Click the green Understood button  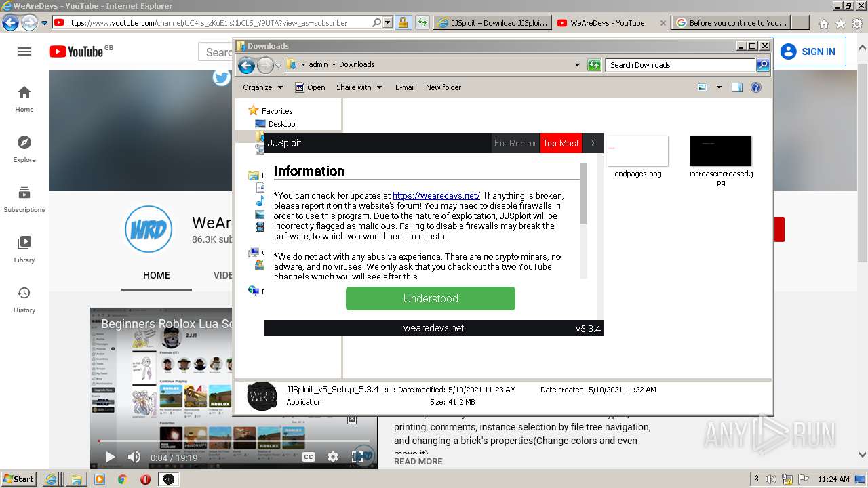[x=431, y=298]
